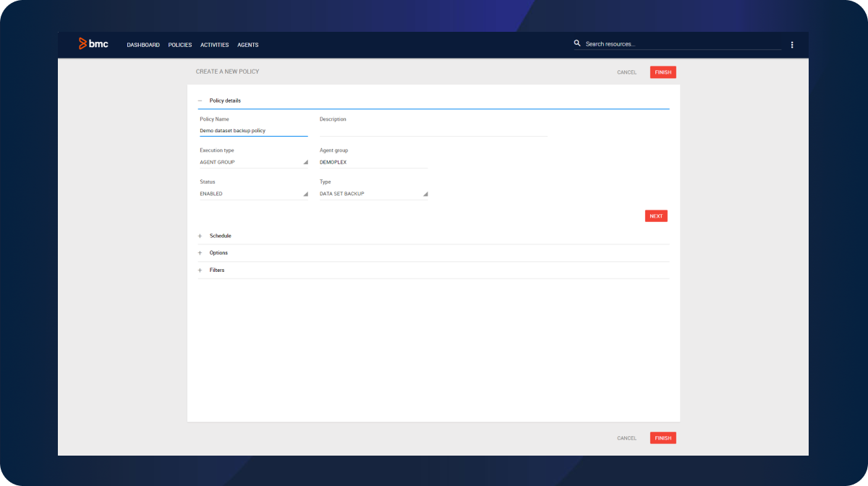
Task: Click the bottom CANCEL button
Action: point(626,438)
